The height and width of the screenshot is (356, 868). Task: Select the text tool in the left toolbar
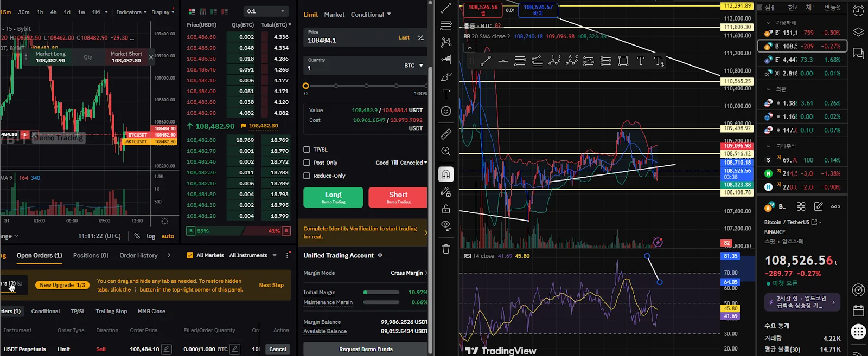click(x=446, y=94)
